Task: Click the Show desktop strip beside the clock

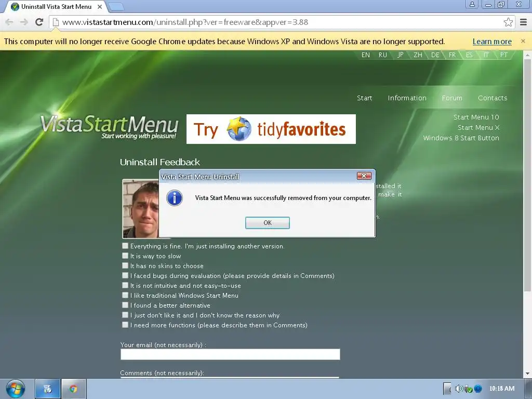Action: [528, 389]
